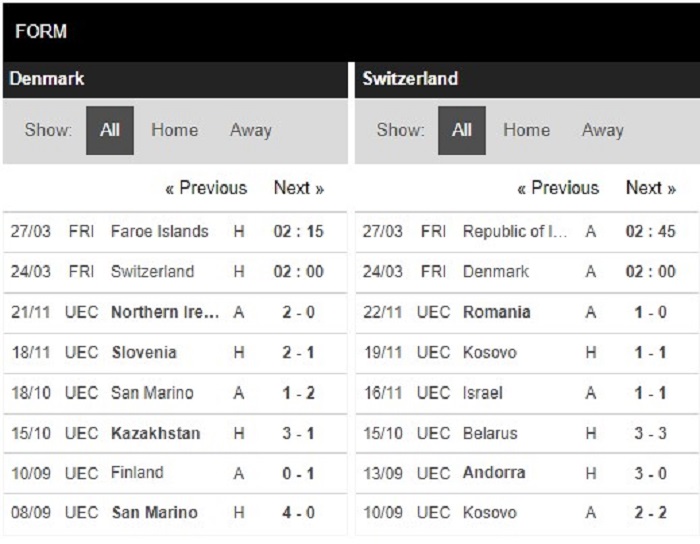Open Denmark vs Faroe Islands fixture row
Viewport: 700px width, 544px height.
[175, 232]
